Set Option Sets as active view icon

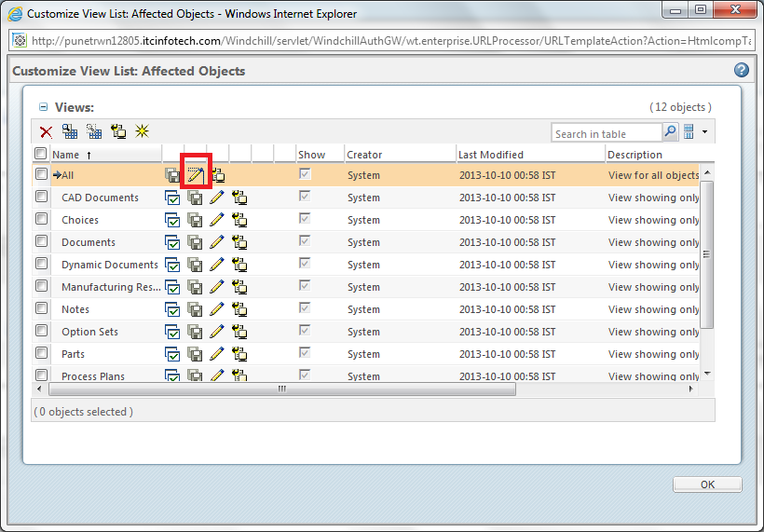[x=172, y=333]
